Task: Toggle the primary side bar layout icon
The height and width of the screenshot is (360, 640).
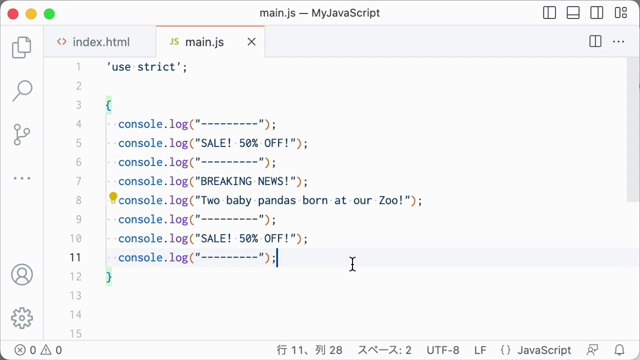Action: [x=549, y=13]
